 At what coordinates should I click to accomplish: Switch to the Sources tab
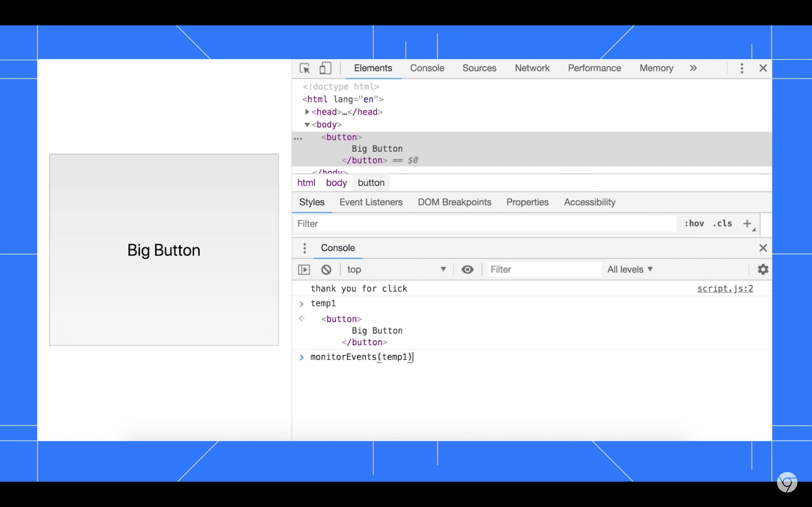coord(479,68)
